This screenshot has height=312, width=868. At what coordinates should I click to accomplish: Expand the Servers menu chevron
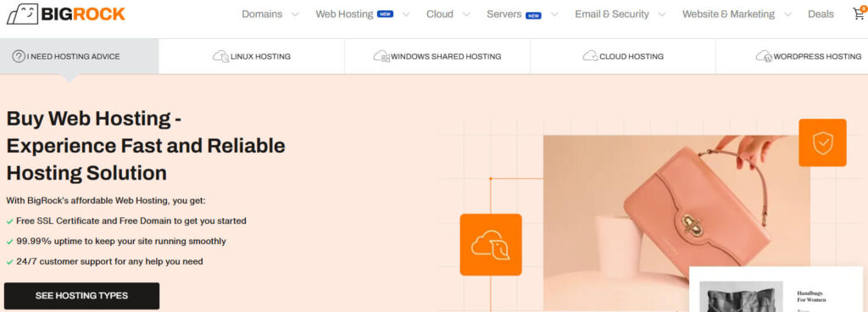(x=554, y=14)
